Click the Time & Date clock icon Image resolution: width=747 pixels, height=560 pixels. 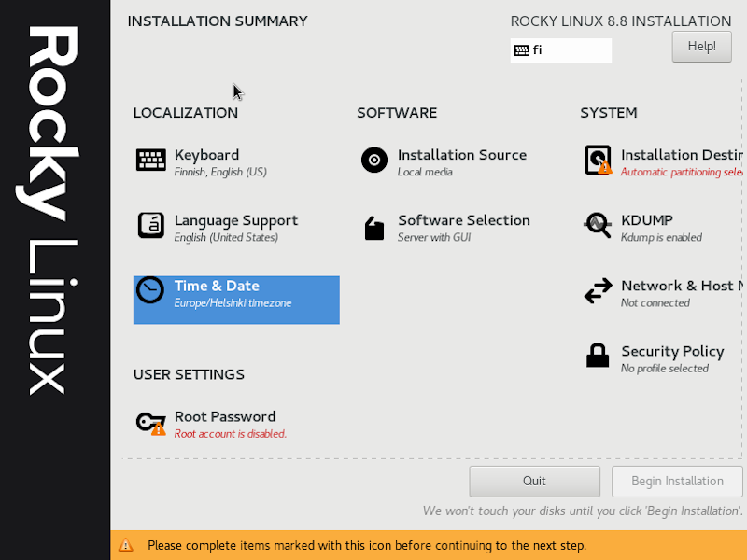tap(150, 291)
